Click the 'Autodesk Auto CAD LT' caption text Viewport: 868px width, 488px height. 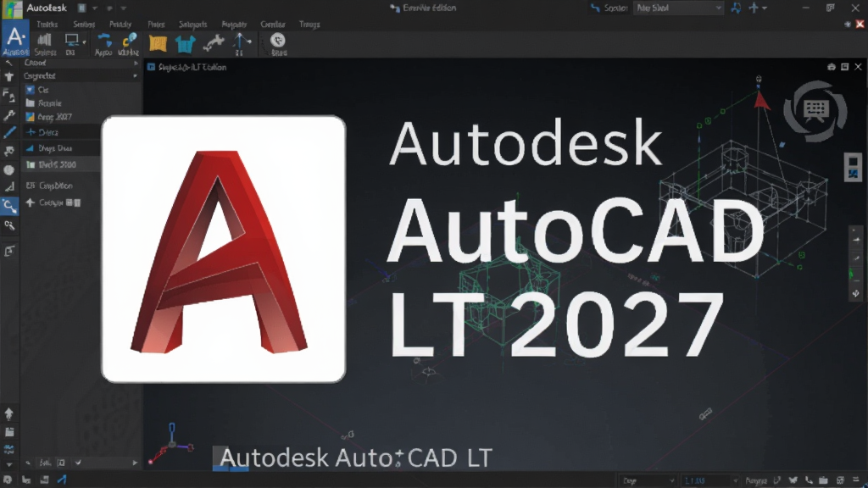pyautogui.click(x=356, y=458)
